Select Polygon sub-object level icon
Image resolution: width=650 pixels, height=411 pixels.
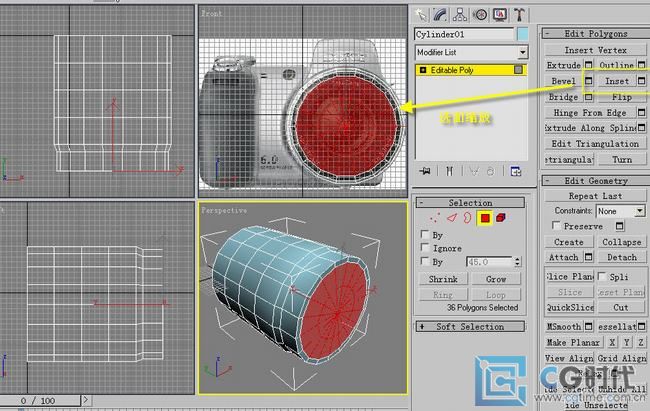[x=485, y=218]
